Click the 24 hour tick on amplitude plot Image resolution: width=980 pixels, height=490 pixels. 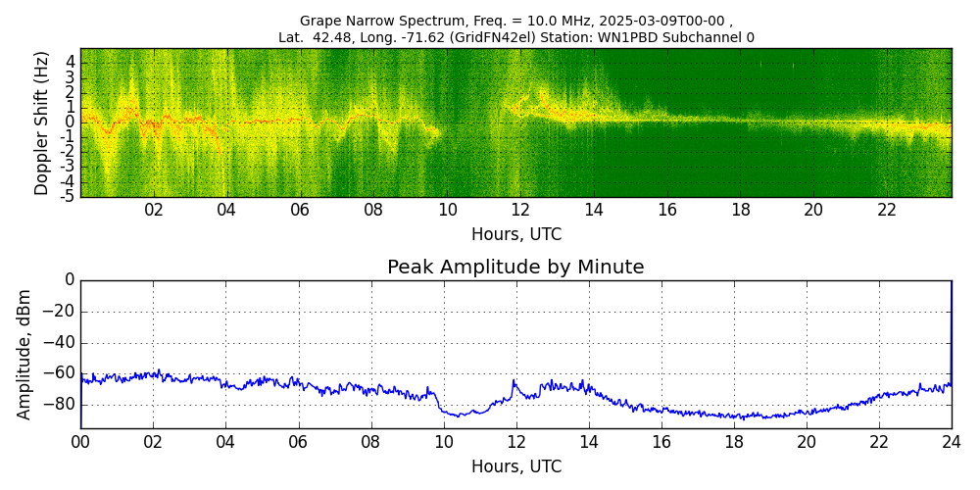(x=951, y=442)
